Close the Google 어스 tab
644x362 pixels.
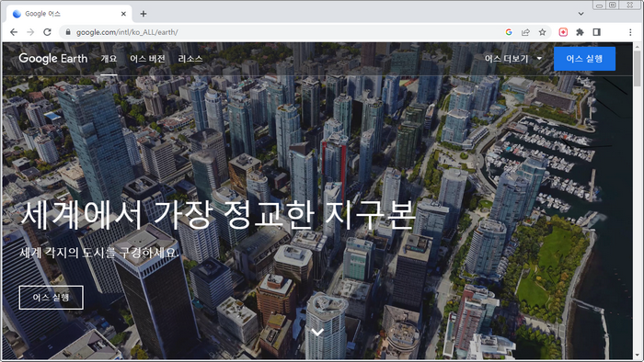click(123, 14)
